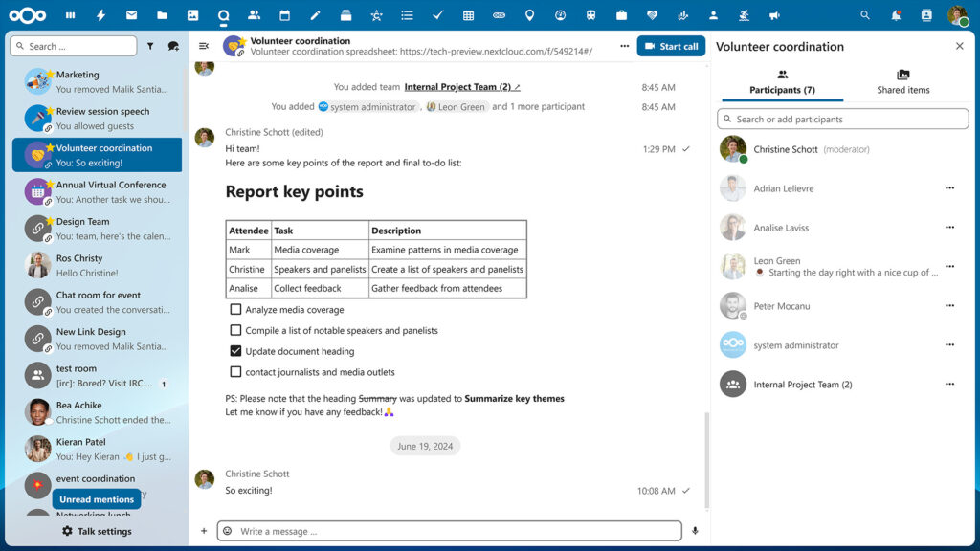Open the conversation options ellipsis menu

coord(625,45)
